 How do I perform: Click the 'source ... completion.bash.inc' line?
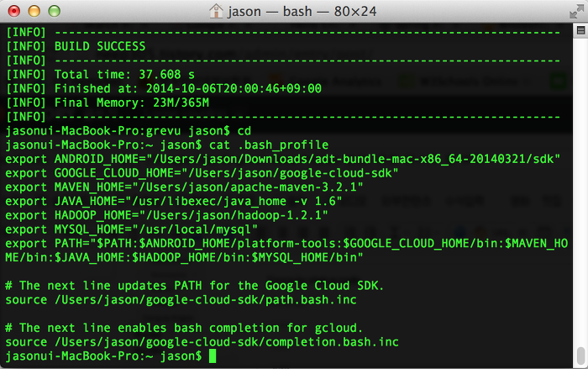click(202, 342)
